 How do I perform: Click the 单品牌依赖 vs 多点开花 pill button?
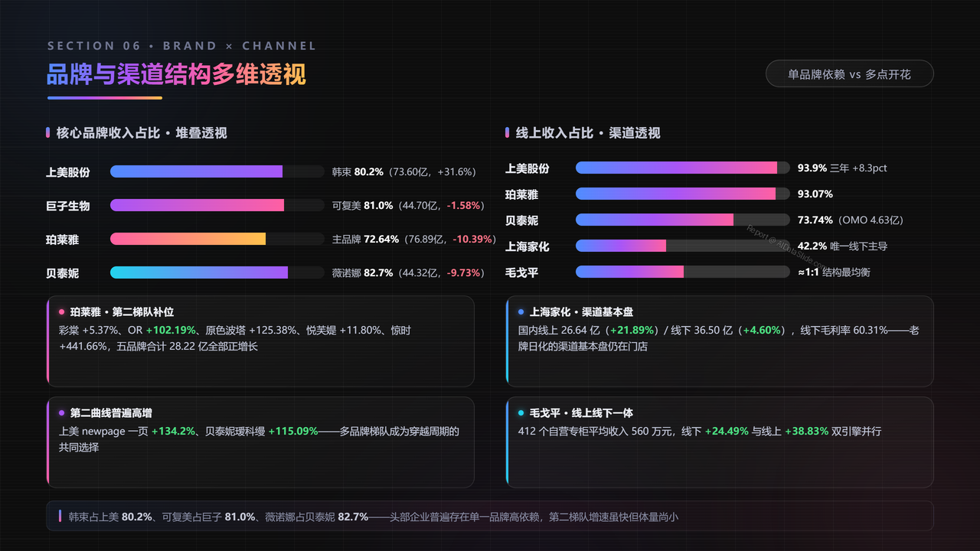(850, 74)
